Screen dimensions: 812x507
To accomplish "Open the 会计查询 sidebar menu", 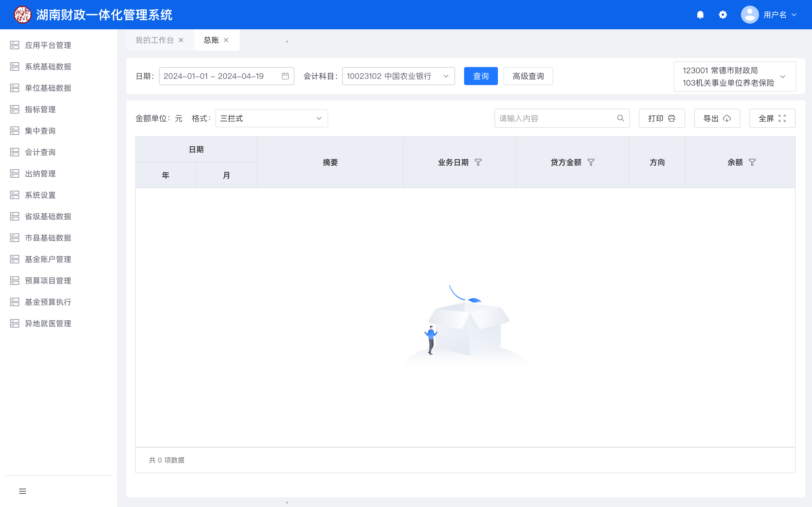I will (x=40, y=152).
